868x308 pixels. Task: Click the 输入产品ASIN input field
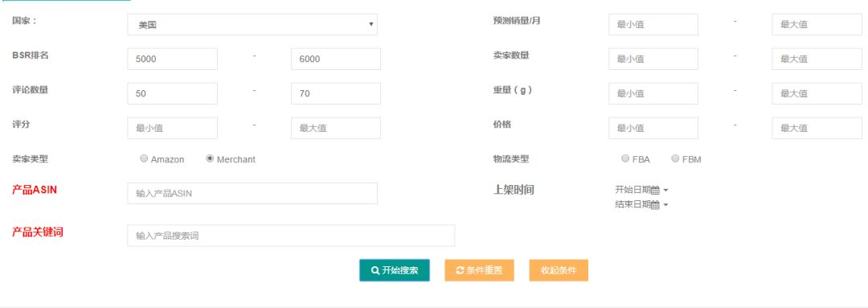[252, 193]
